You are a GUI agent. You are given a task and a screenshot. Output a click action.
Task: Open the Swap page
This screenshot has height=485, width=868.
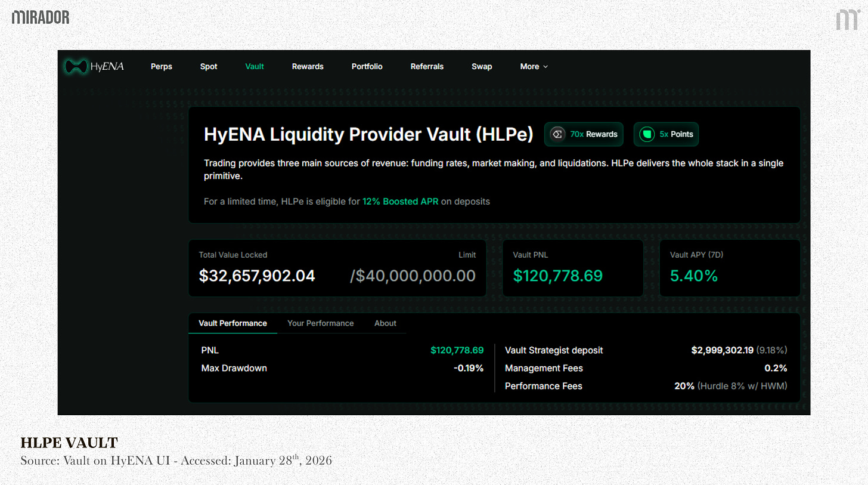(x=482, y=67)
